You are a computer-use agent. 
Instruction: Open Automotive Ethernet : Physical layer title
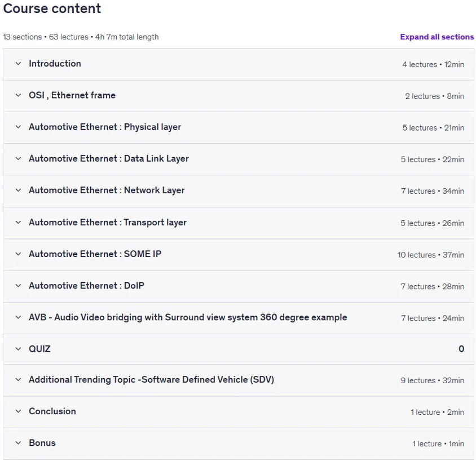[105, 127]
